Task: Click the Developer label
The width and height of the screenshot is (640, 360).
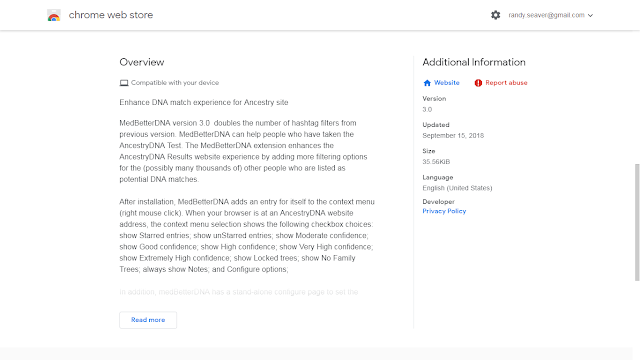Action: [x=438, y=202]
